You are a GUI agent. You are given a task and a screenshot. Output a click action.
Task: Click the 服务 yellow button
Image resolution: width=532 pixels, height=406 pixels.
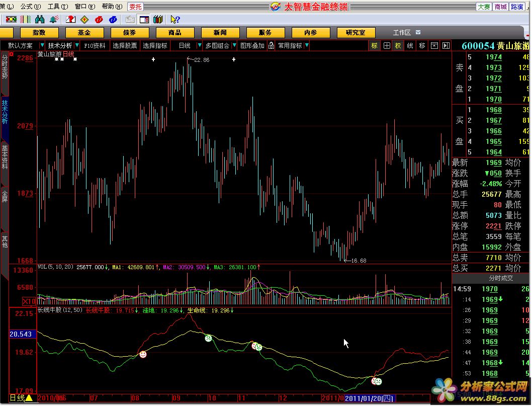(x=265, y=33)
